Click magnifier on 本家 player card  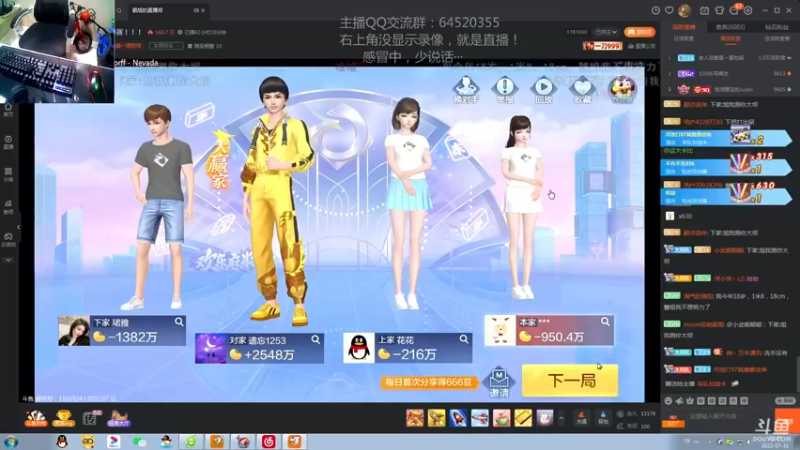click(605, 321)
